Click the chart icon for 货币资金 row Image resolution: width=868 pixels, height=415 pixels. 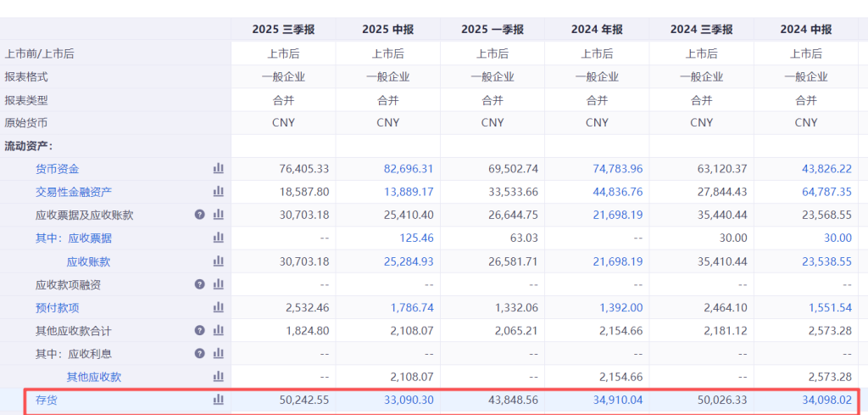click(218, 169)
